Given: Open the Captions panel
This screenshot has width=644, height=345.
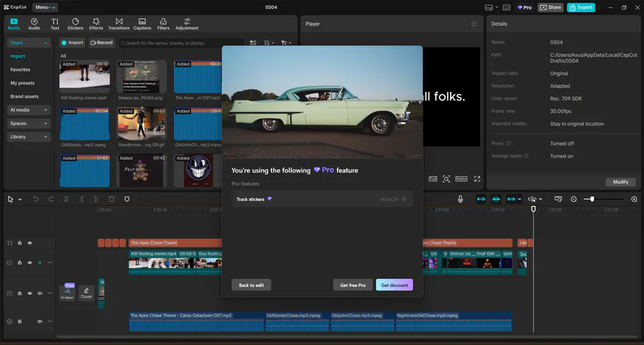Looking at the screenshot, I should [142, 24].
